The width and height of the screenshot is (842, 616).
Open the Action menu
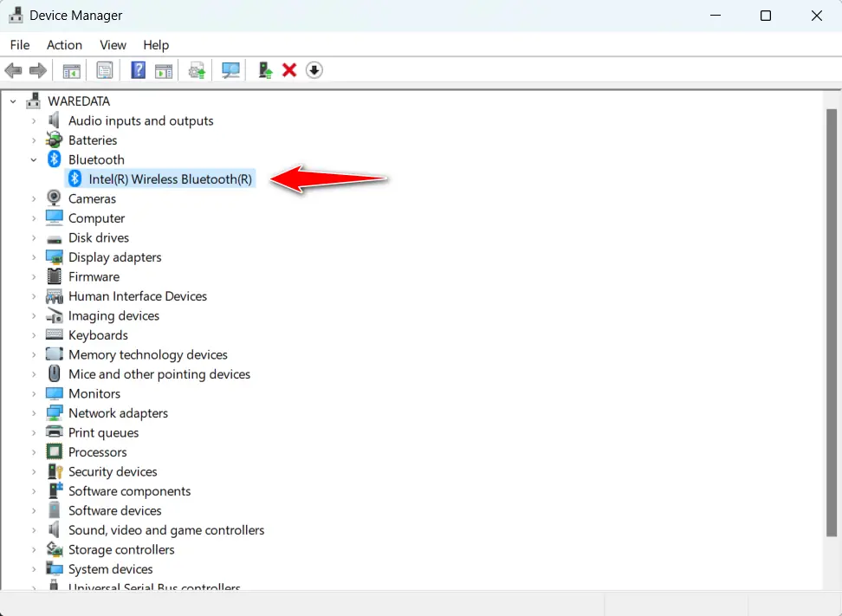point(64,44)
